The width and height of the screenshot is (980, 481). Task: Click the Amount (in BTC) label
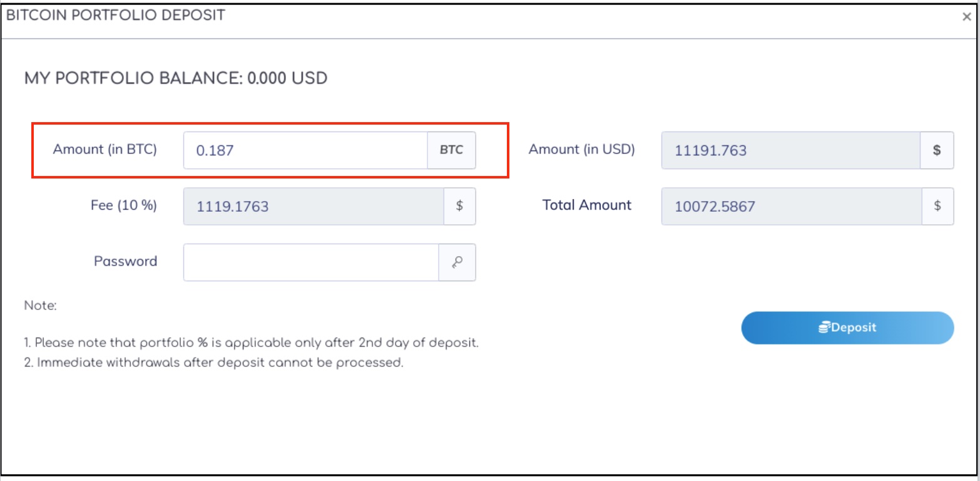point(105,149)
